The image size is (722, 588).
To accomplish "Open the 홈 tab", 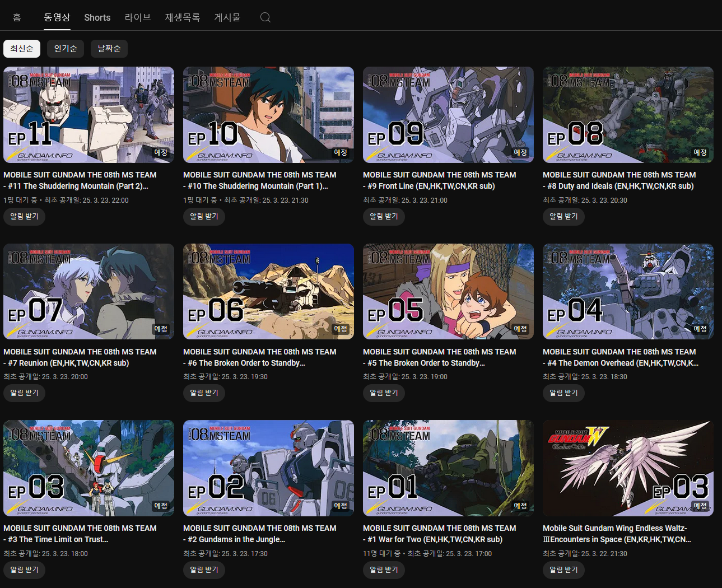I will [17, 17].
